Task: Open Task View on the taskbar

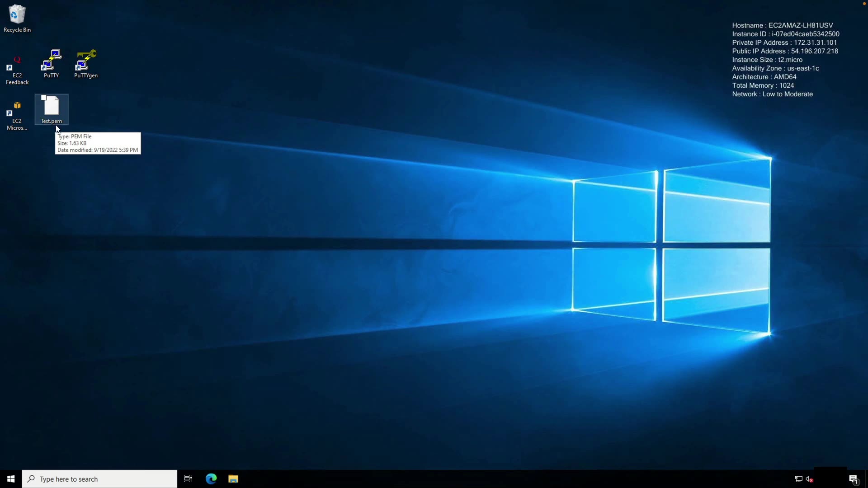Action: pos(188,479)
